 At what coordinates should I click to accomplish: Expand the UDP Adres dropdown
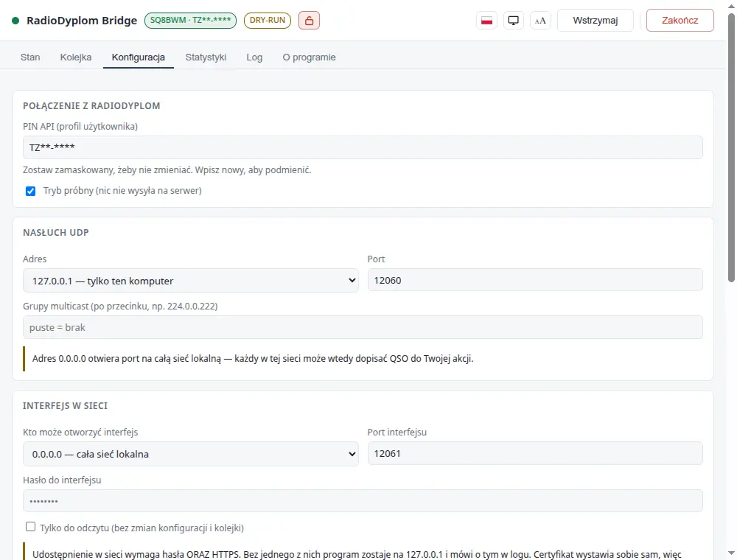point(190,281)
